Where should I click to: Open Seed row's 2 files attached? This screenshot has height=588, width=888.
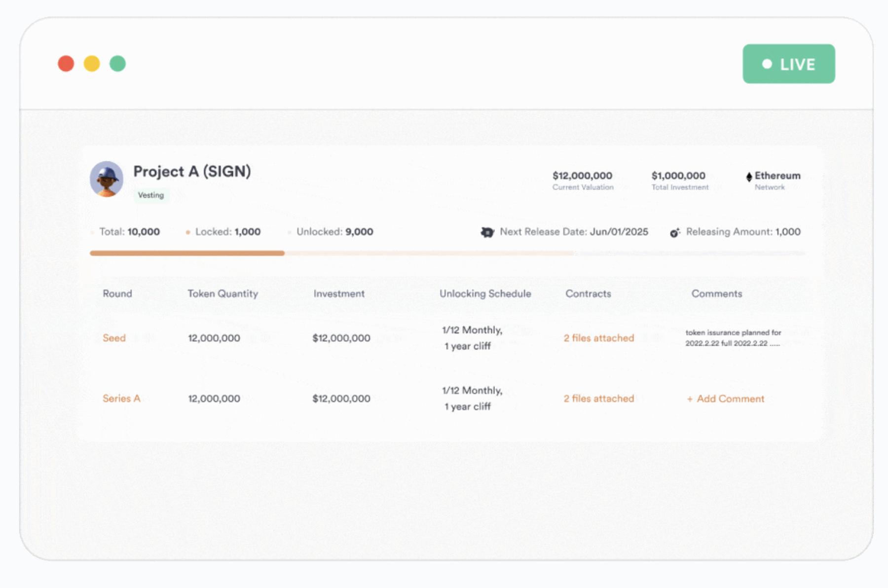tap(598, 338)
